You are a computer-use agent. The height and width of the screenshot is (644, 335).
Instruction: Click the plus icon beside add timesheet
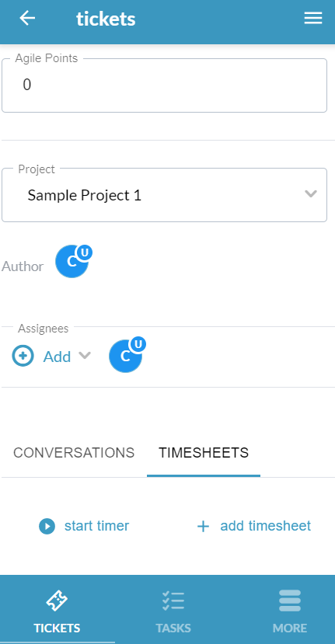point(203,527)
